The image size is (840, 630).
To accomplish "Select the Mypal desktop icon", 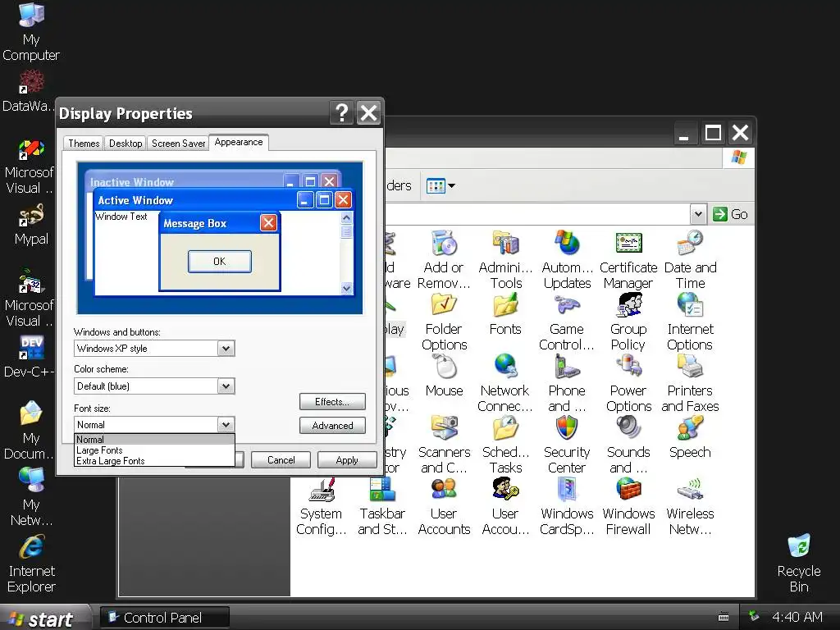I will [x=31, y=225].
